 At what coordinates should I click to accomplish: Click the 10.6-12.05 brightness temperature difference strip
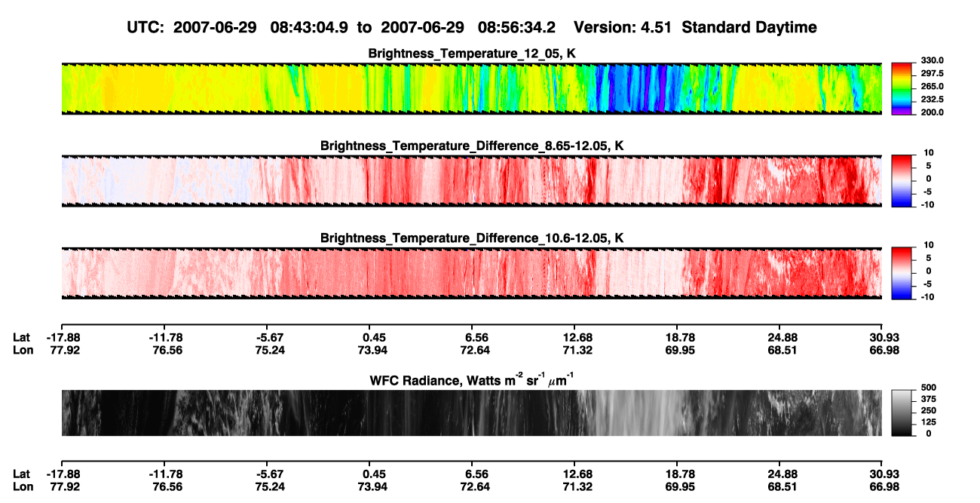[x=471, y=272]
